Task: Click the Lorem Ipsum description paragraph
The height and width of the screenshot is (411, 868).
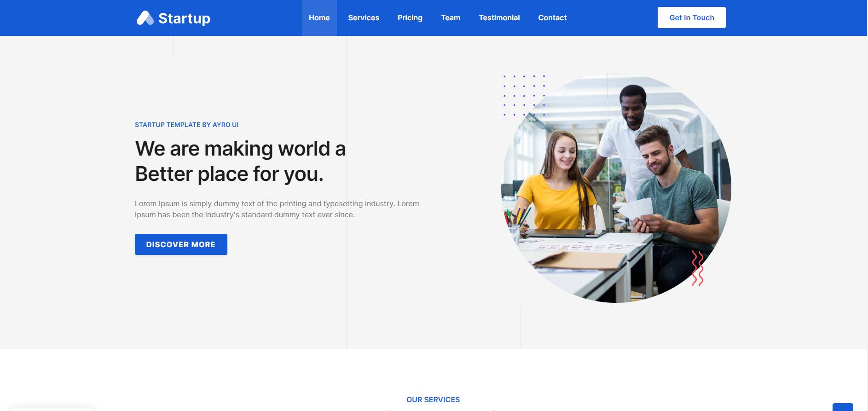Action: (x=277, y=209)
